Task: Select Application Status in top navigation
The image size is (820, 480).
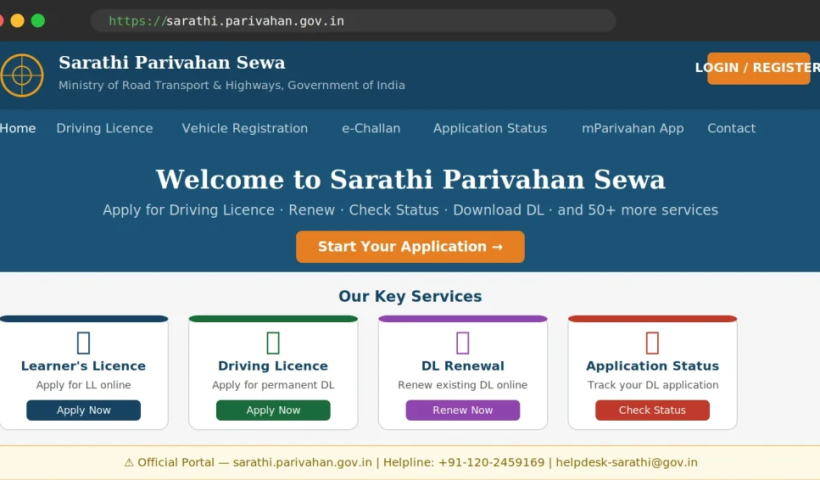Action: point(490,128)
